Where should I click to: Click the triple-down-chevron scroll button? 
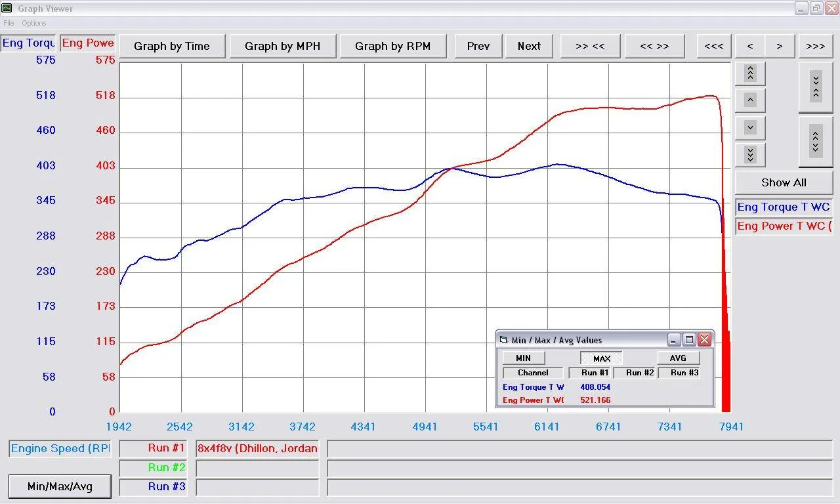click(x=751, y=154)
